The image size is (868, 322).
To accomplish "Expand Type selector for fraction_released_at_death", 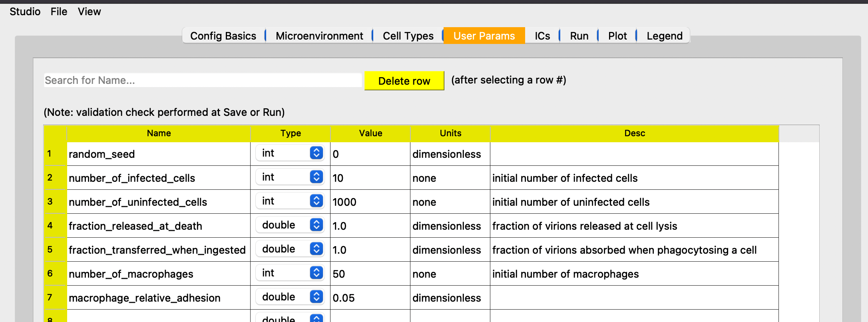I will point(290,225).
